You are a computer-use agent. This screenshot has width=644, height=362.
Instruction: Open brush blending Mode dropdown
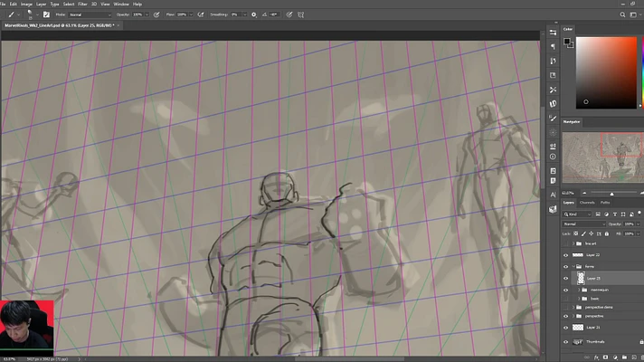click(x=90, y=14)
